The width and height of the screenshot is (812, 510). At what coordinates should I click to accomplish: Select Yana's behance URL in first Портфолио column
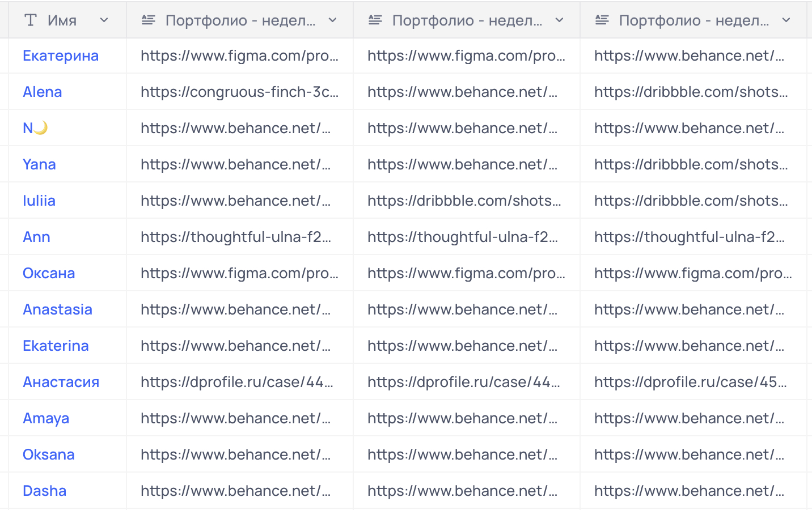click(x=240, y=164)
